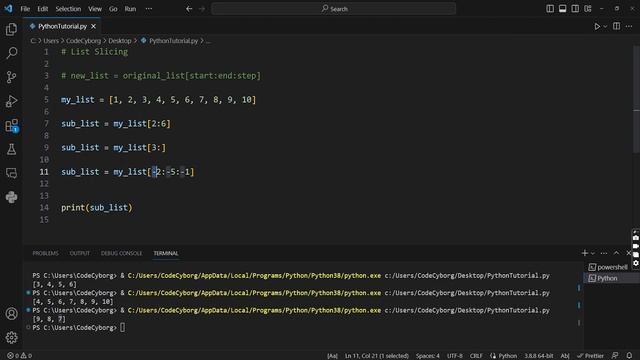Switch to the Problems panel tab
640x360 pixels.
[45, 253]
